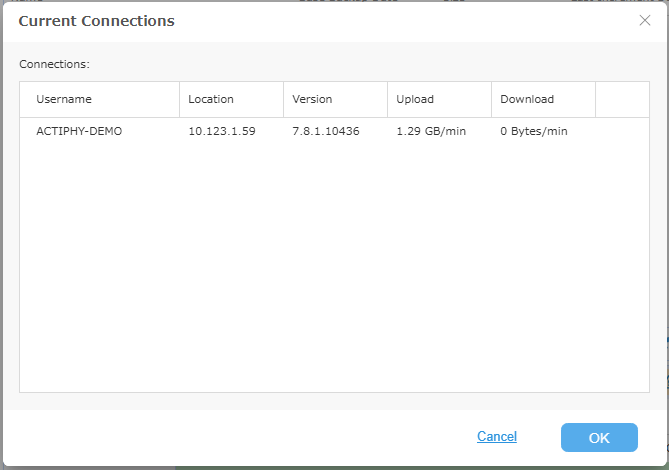Click the 0 Bytes/min download value
This screenshot has width=669, height=470.
coord(534,131)
